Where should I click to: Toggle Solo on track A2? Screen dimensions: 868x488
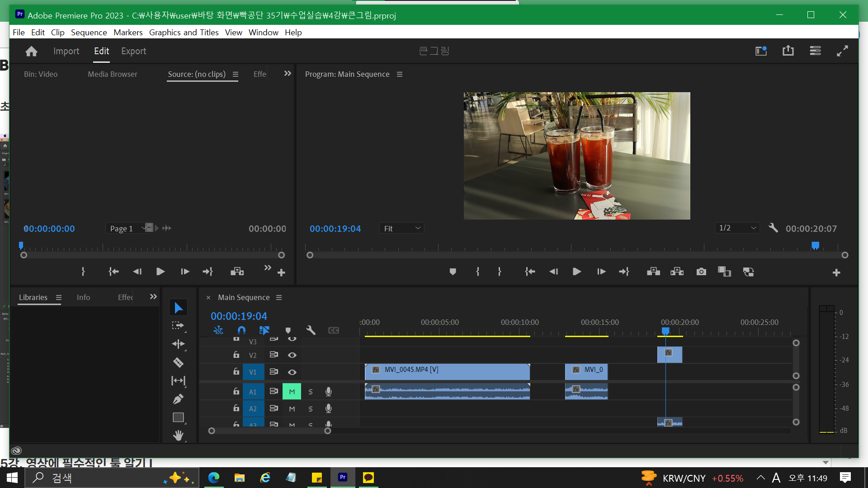(311, 409)
